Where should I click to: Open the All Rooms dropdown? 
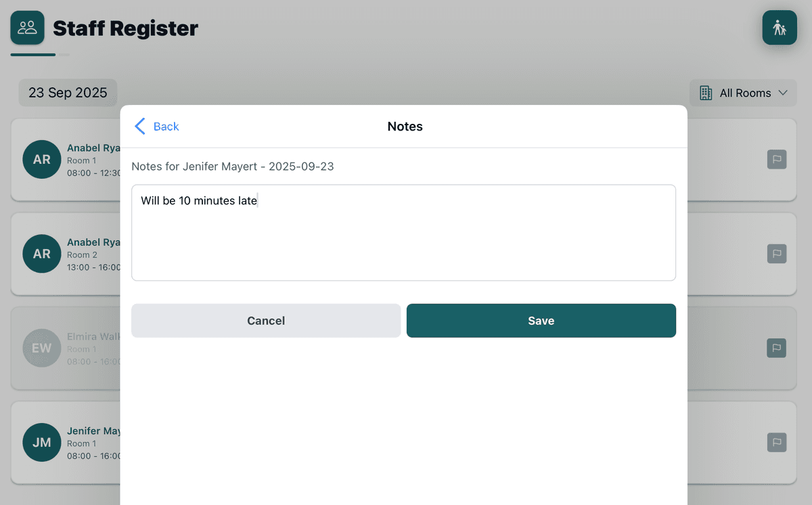pyautogui.click(x=742, y=93)
